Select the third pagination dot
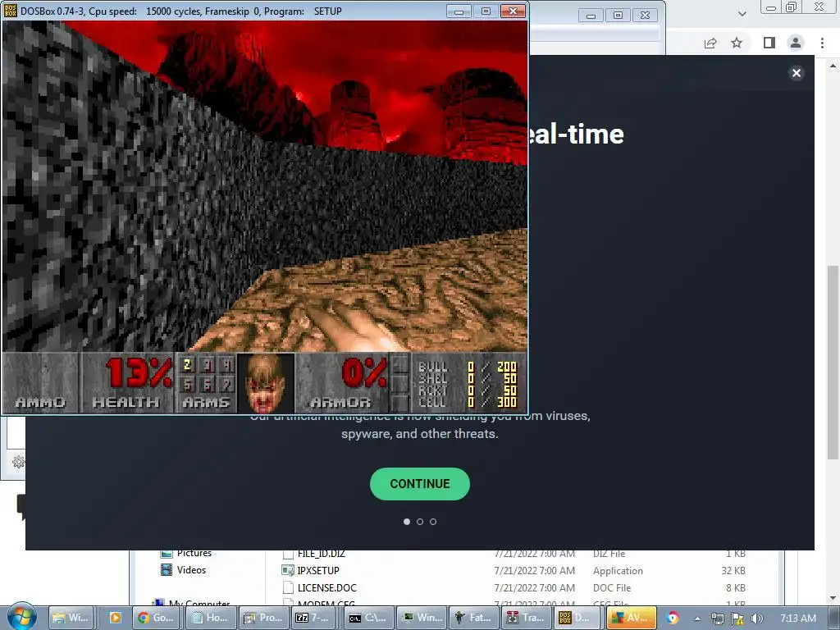The image size is (840, 630). pos(433,522)
